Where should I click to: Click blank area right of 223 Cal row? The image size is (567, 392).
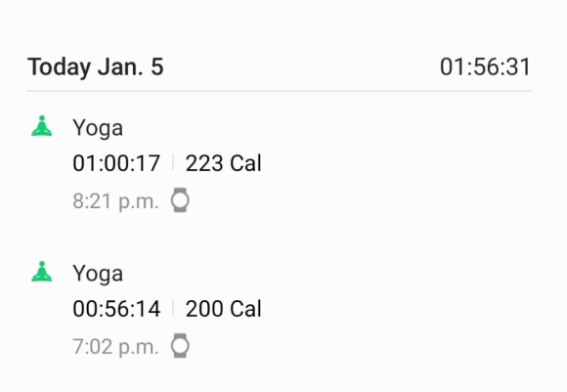[398, 163]
